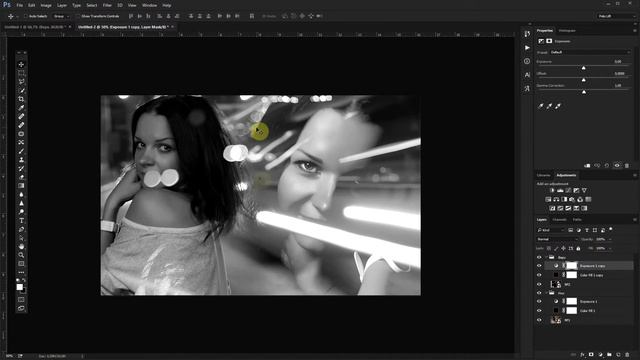This screenshot has width=640, height=360.
Task: Open the Opacity dropdown arrow
Action: click(x=610, y=239)
